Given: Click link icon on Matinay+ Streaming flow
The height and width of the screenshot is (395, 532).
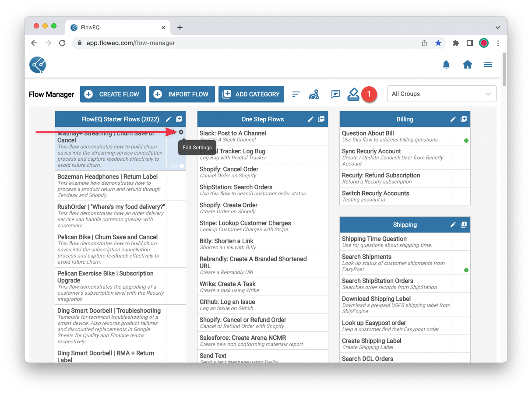Looking at the screenshot, I should tap(174, 166).
